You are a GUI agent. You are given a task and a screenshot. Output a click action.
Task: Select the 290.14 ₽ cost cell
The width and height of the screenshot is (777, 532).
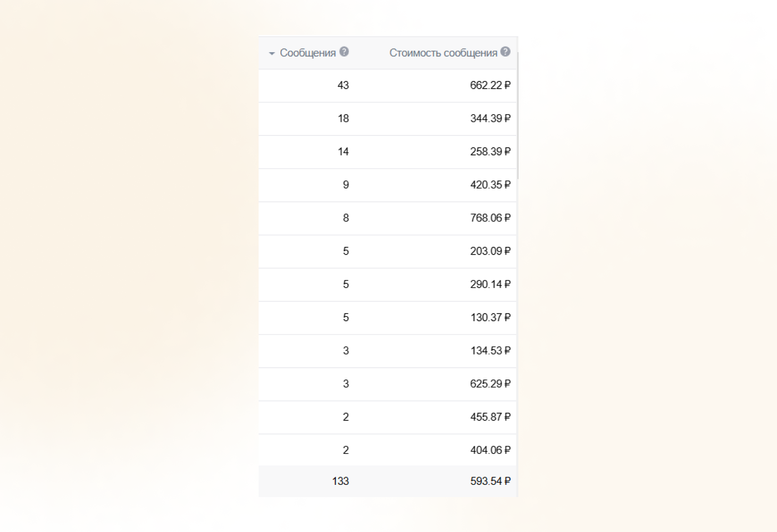[490, 285]
